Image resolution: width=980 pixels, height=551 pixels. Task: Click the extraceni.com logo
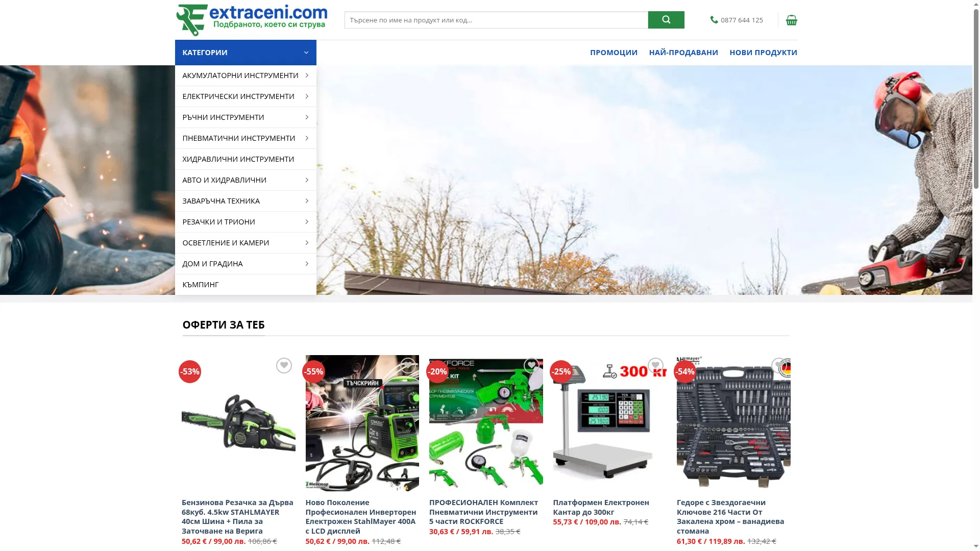pyautogui.click(x=251, y=20)
